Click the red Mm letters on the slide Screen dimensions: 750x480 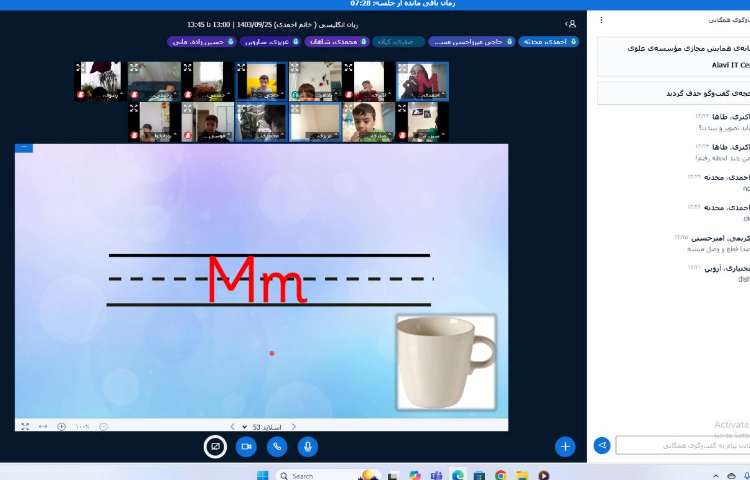(257, 280)
